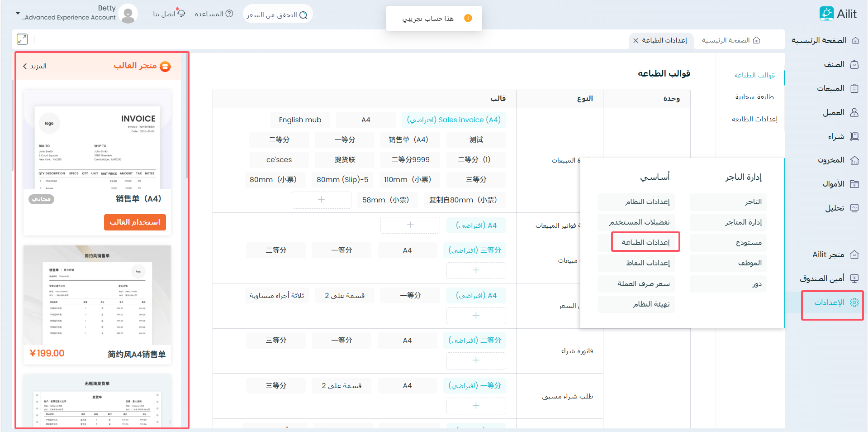
Task: Select طابعة سحابية from the side menu
Action: [x=754, y=97]
